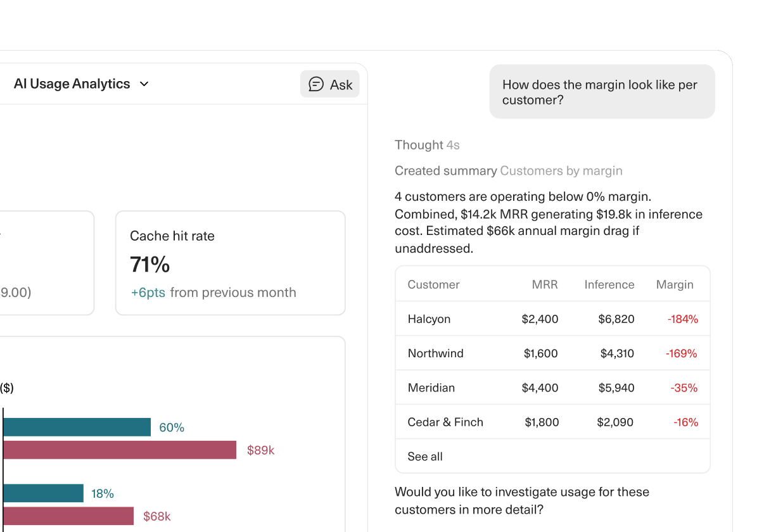
Task: Click See all in customers table
Action: pos(425,457)
